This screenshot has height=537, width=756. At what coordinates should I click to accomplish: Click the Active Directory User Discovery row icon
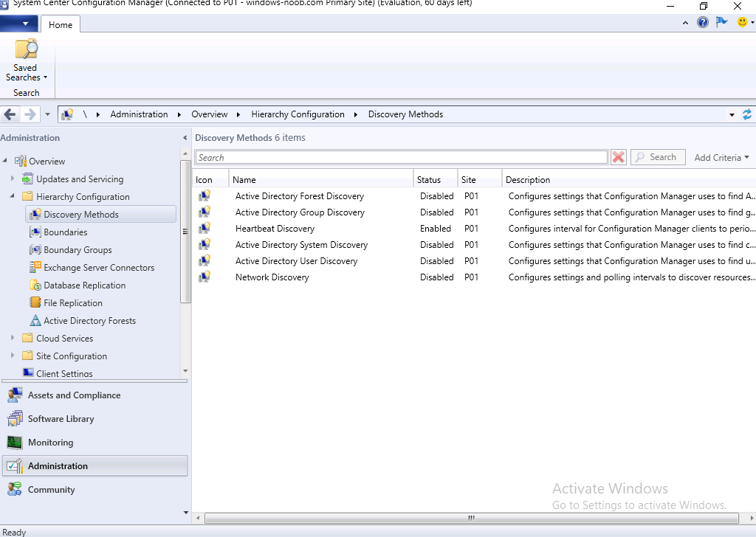[205, 261]
